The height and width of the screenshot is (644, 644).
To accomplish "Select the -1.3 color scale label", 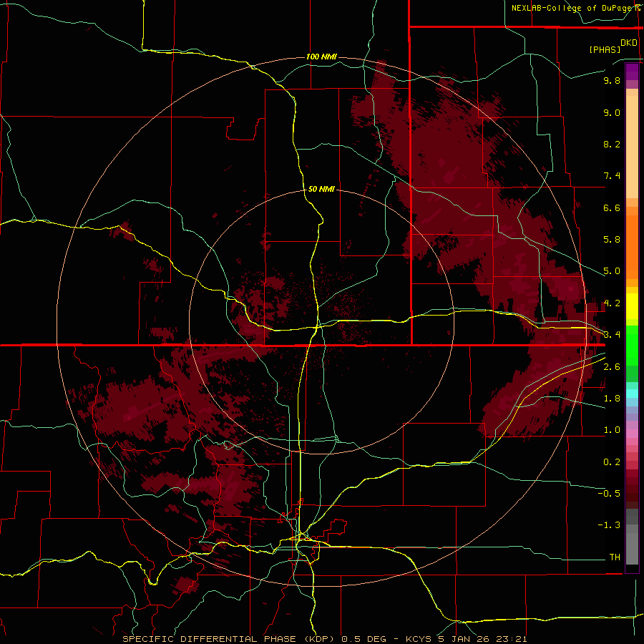I will point(609,525).
